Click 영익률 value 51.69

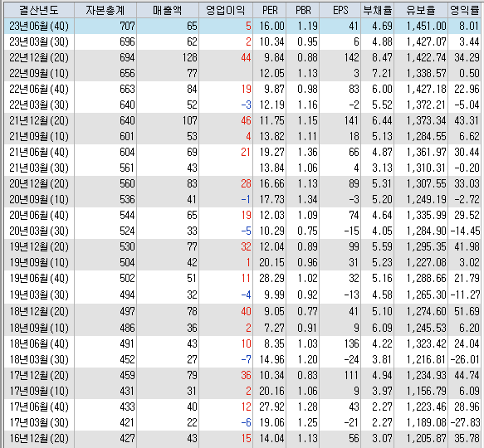pyautogui.click(x=467, y=311)
